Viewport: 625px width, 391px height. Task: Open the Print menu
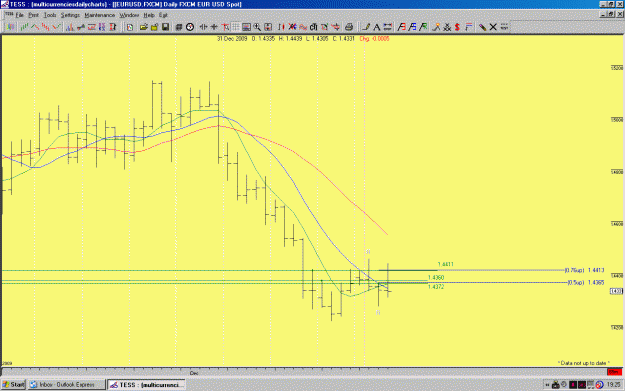pyautogui.click(x=33, y=15)
